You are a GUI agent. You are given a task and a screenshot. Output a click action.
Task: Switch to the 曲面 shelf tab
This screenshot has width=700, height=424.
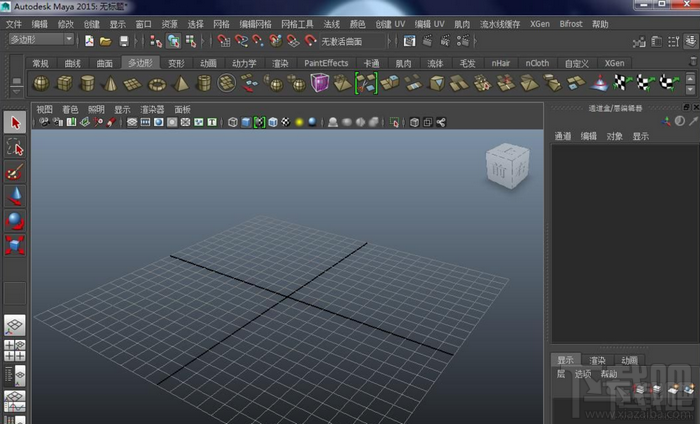click(105, 63)
